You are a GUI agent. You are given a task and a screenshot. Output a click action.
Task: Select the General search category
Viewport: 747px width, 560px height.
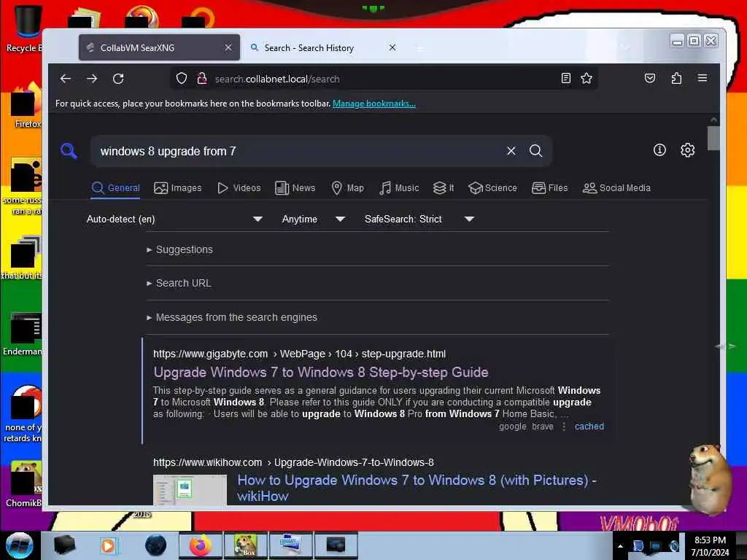tap(116, 188)
